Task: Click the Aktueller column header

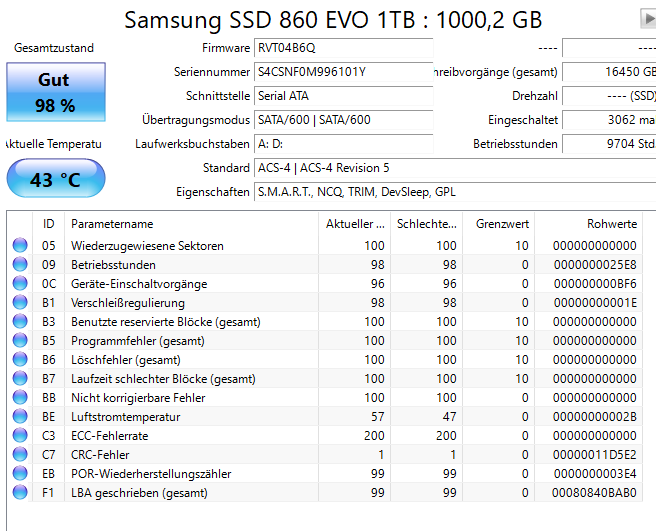Action: click(355, 224)
